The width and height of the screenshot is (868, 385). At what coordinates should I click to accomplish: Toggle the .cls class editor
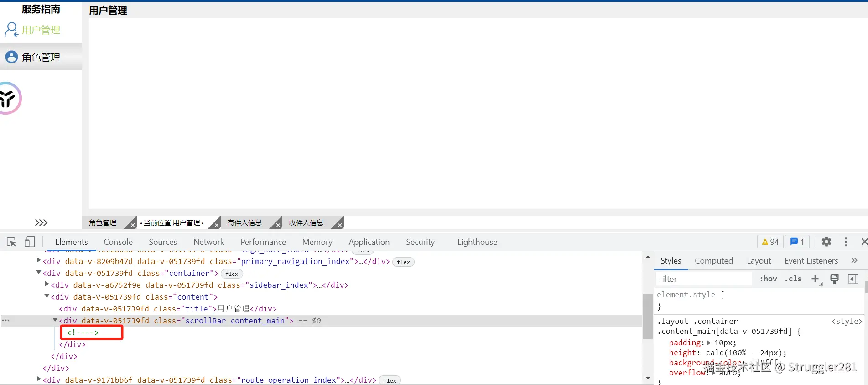(793, 279)
